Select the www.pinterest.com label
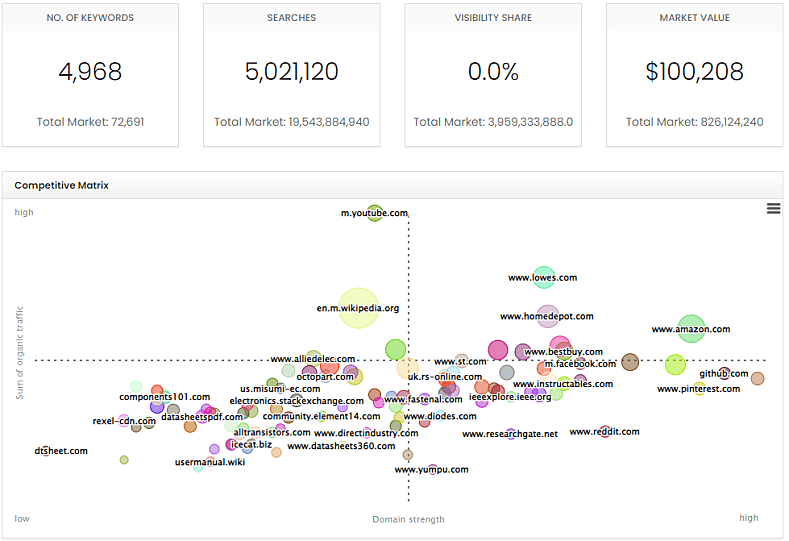Viewport: 789px width, 541px height. (698, 389)
